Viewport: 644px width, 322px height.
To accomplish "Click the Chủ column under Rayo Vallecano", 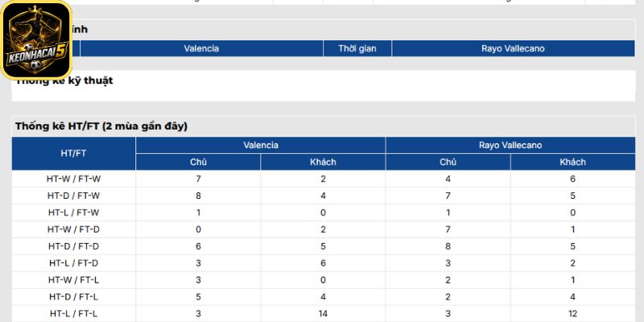I will pyautogui.click(x=448, y=162).
